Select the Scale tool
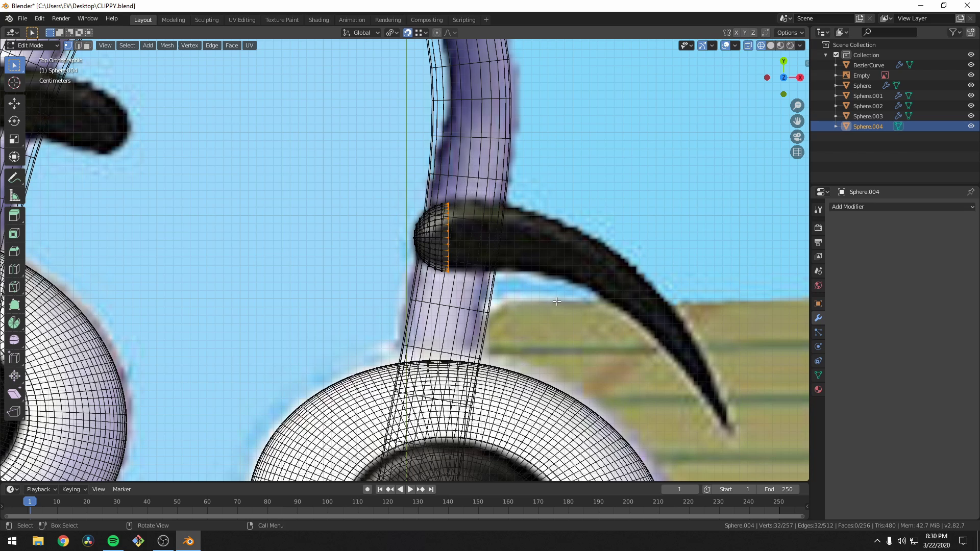This screenshot has width=980, height=551. click(x=14, y=139)
